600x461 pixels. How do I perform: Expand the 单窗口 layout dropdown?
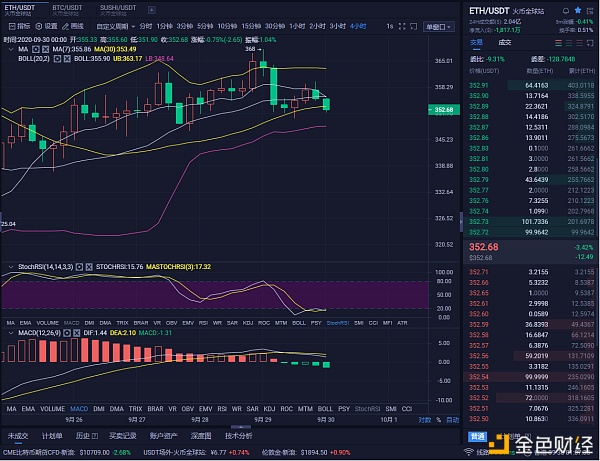click(x=438, y=25)
